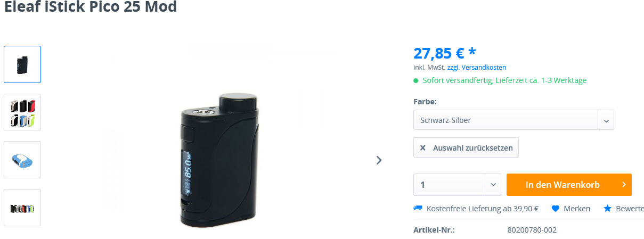Click the heart icon beside Merken

(555, 209)
